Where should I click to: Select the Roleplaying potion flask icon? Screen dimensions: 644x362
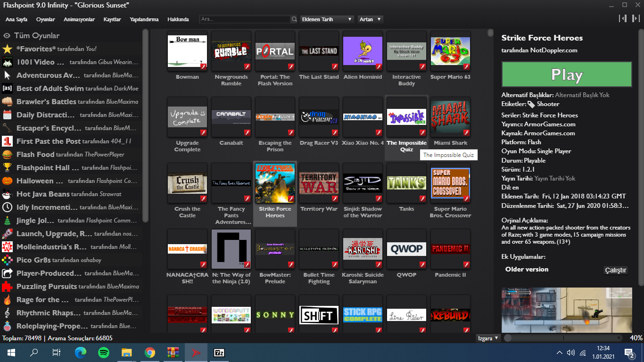(x=7, y=326)
